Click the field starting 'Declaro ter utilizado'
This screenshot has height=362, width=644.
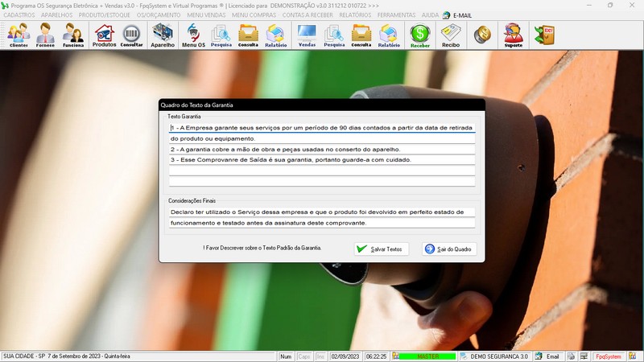coord(322,212)
